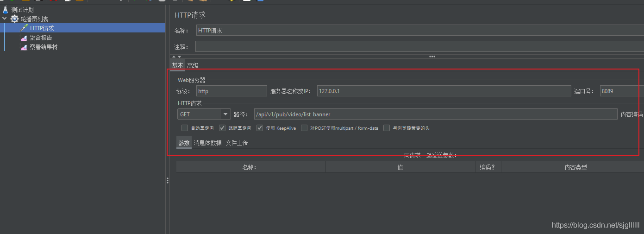Click the horizontal divider dots below 注释
644x234 pixels.
click(x=432, y=57)
